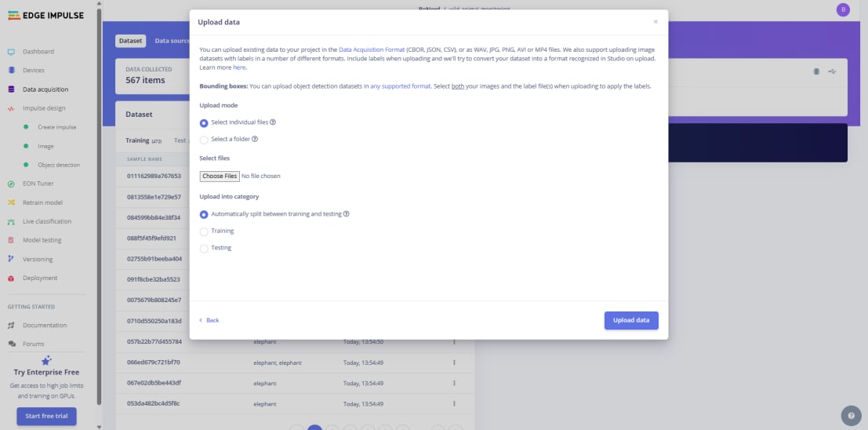The width and height of the screenshot is (868, 430).
Task: Click the EON Tuner icon
Action: [11, 184]
